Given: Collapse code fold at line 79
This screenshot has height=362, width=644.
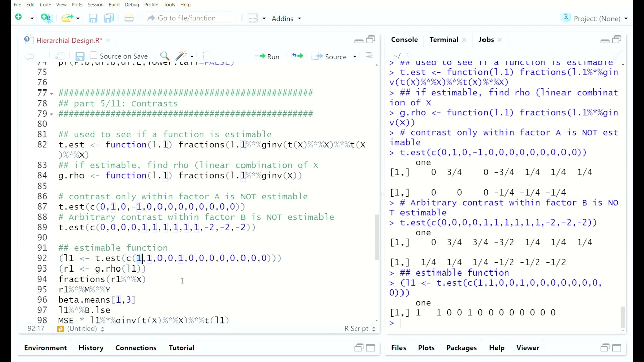Looking at the screenshot, I should [x=52, y=114].
